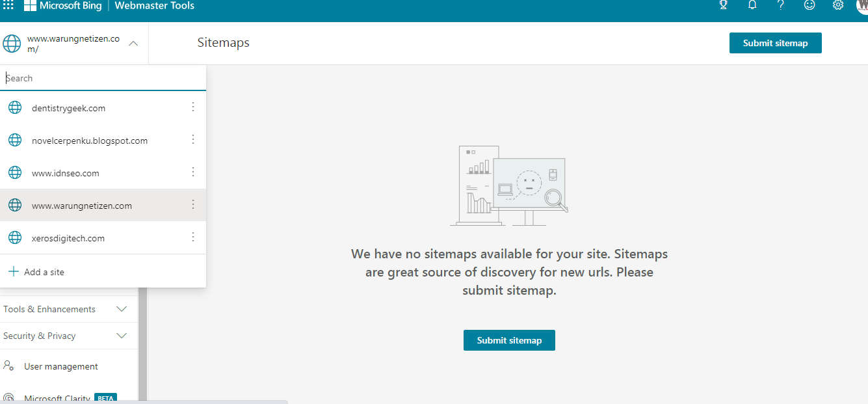The image size is (868, 404).
Task: Click the Microsoft Clarity icon
Action: 9,398
